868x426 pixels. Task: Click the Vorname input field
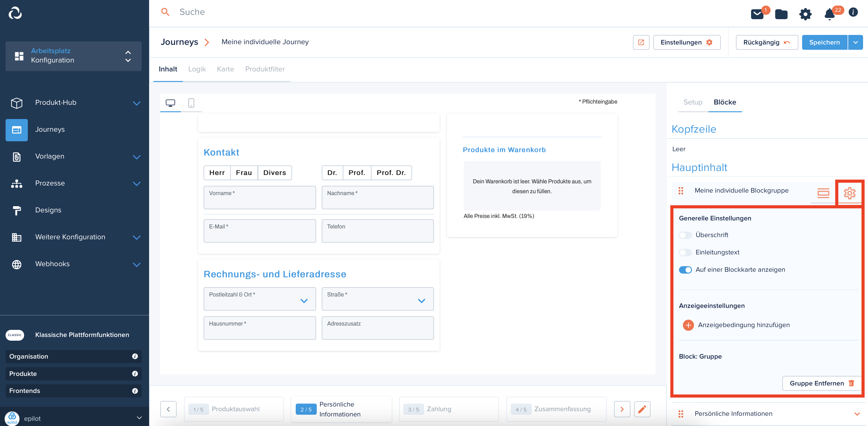pyautogui.click(x=260, y=197)
